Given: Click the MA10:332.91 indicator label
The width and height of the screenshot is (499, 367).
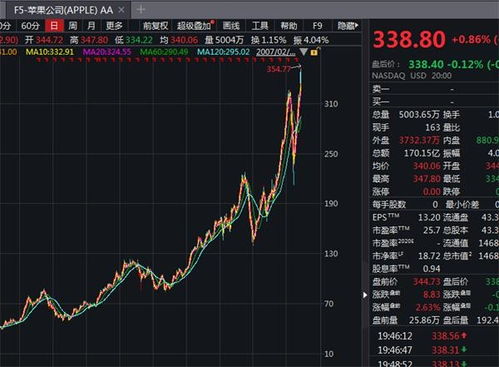Looking at the screenshot, I should coord(49,52).
